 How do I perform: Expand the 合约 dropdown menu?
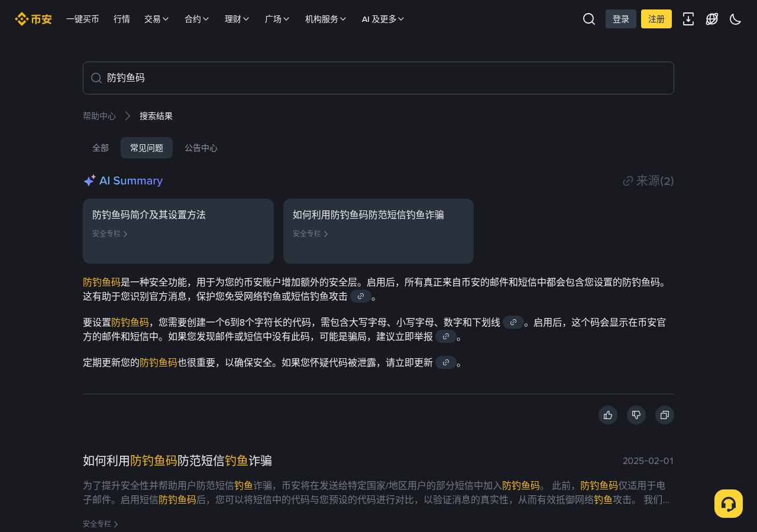[x=197, y=19]
